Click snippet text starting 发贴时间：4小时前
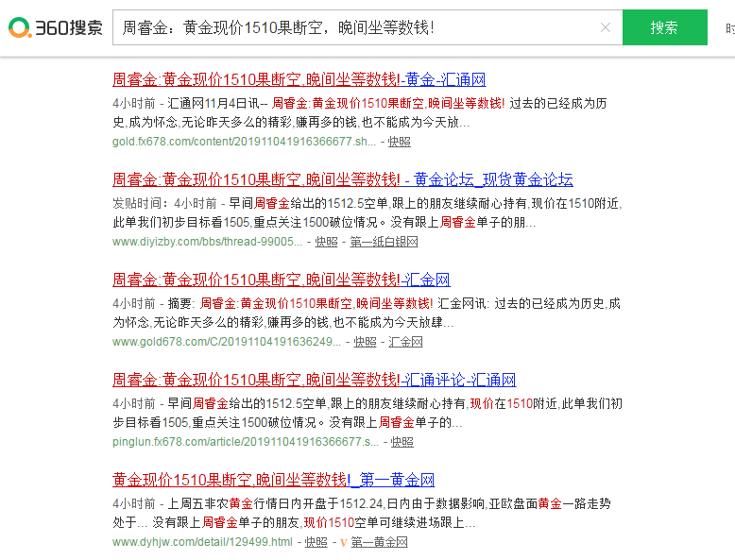The height and width of the screenshot is (560, 735). (367, 212)
